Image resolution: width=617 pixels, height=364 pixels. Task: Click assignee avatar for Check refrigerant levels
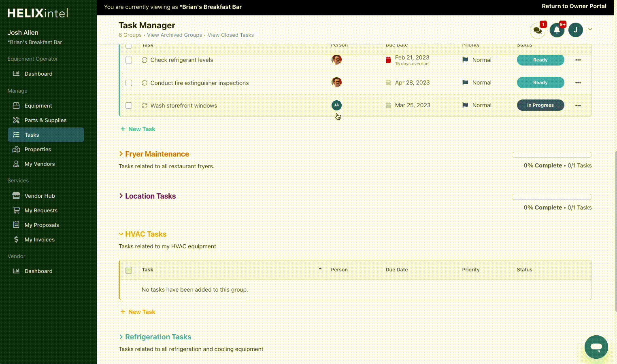point(336,60)
